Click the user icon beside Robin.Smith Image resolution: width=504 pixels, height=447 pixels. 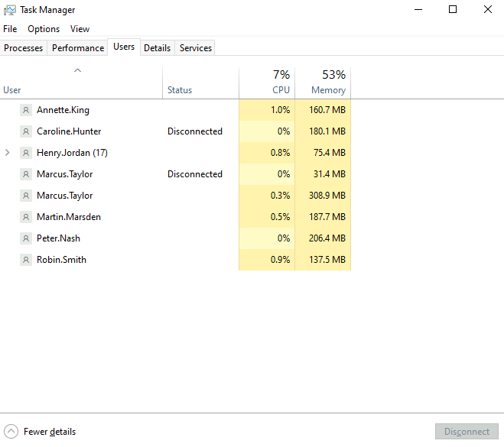pos(26,260)
